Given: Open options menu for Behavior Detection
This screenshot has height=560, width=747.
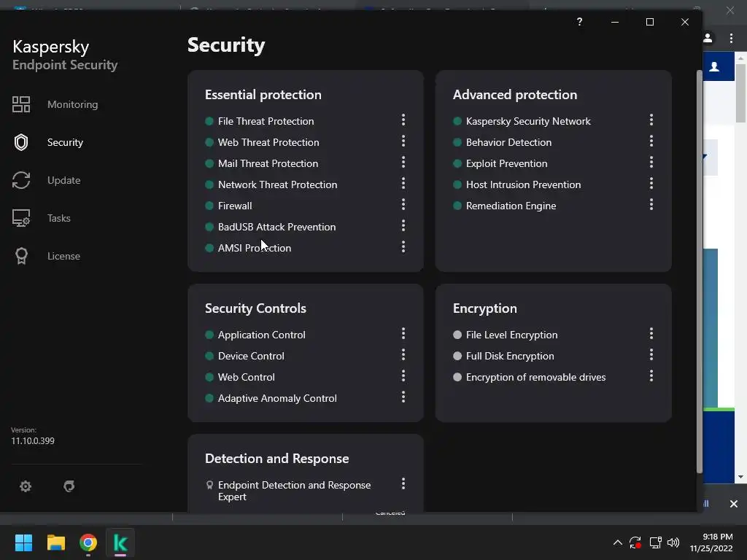Looking at the screenshot, I should [x=651, y=141].
